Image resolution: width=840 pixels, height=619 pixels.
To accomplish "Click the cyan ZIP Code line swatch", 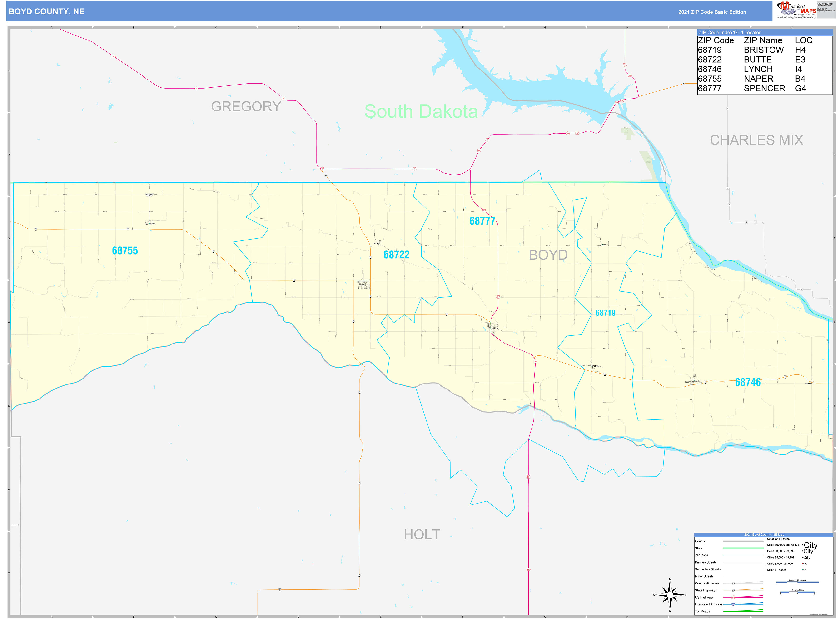I will click(x=743, y=555).
